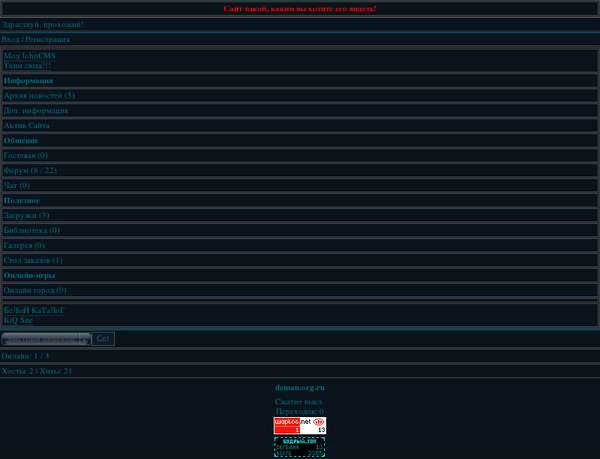
Task: Open Гостевая (0) guestbook link
Action: coord(26,155)
